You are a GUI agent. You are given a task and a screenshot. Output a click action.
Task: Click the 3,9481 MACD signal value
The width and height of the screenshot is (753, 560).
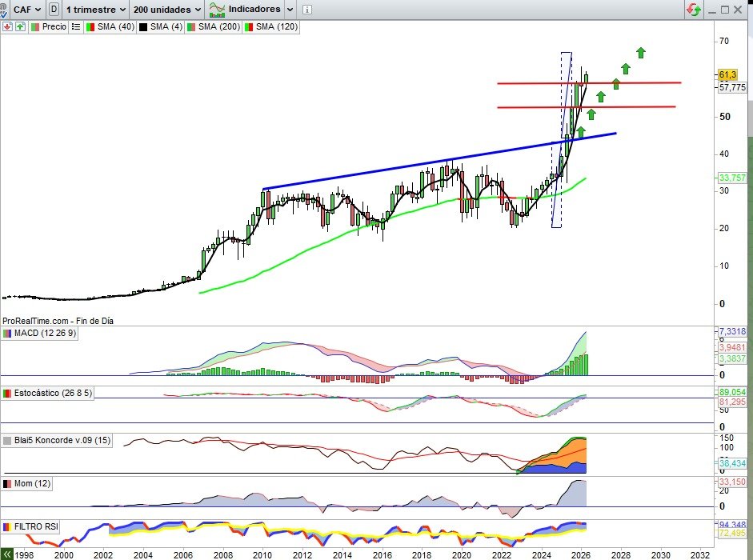(x=732, y=347)
